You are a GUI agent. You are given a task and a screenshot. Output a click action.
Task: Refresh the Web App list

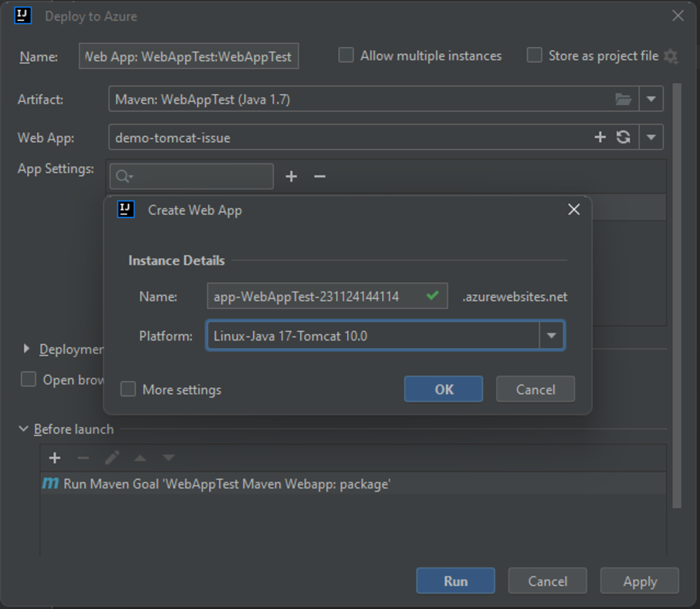click(624, 137)
